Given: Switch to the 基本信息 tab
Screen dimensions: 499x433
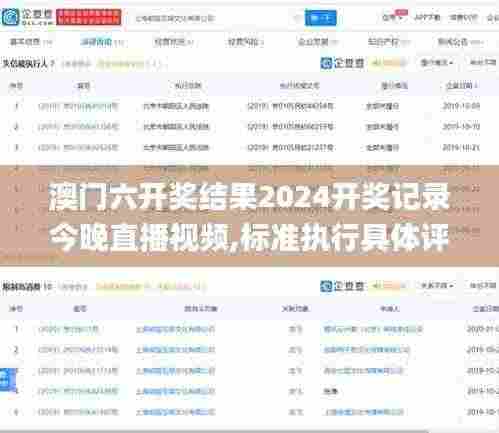Looking at the screenshot, I should point(31,42).
